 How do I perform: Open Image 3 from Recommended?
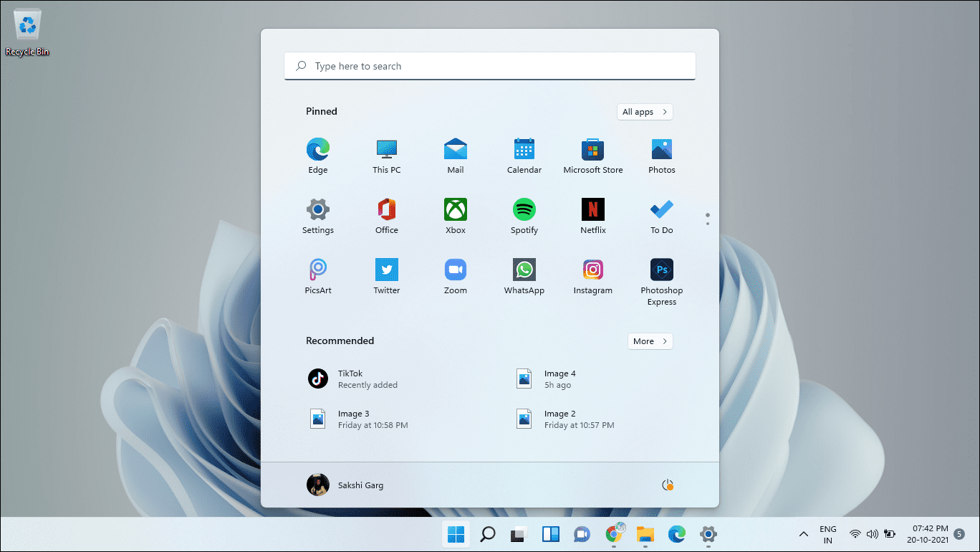(354, 419)
